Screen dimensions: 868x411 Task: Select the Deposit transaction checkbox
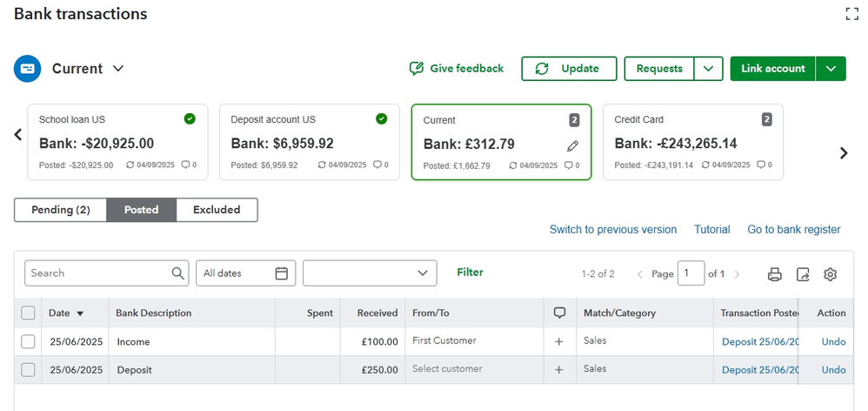(28, 370)
